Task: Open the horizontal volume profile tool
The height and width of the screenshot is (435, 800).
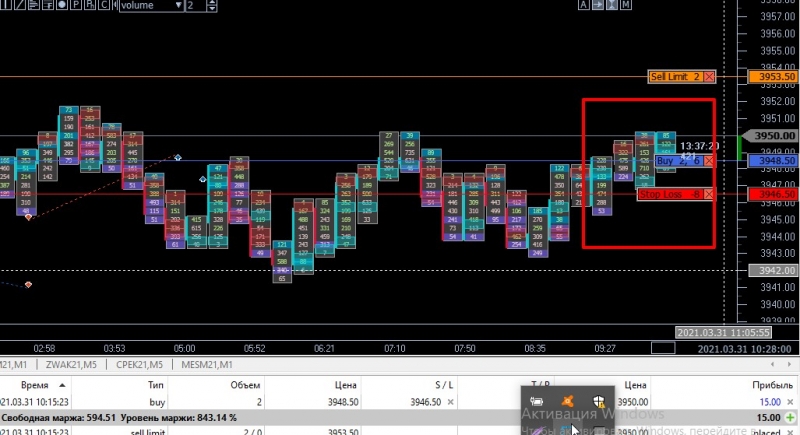Action: pos(34,5)
